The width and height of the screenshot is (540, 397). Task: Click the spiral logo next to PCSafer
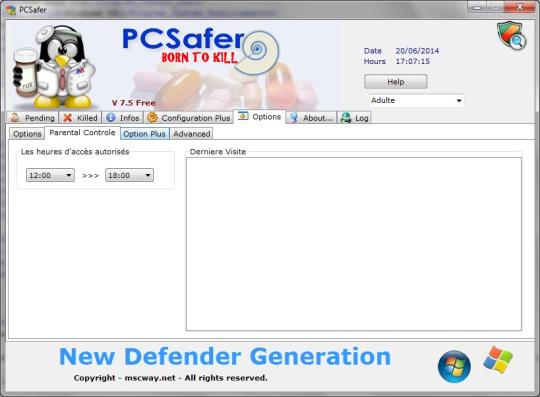click(x=256, y=53)
